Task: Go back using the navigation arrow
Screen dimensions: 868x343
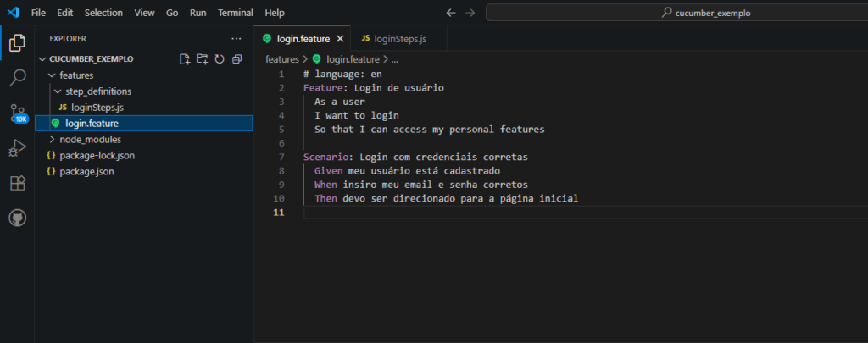Action: click(451, 14)
